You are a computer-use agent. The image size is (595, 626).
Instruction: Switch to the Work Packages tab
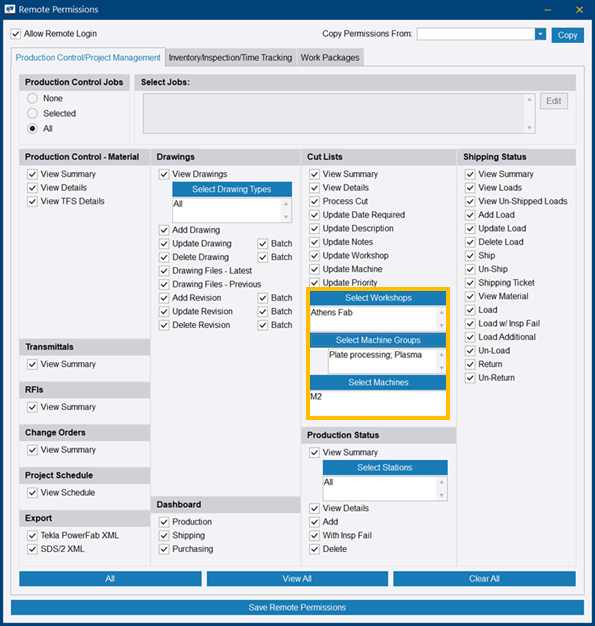(330, 58)
